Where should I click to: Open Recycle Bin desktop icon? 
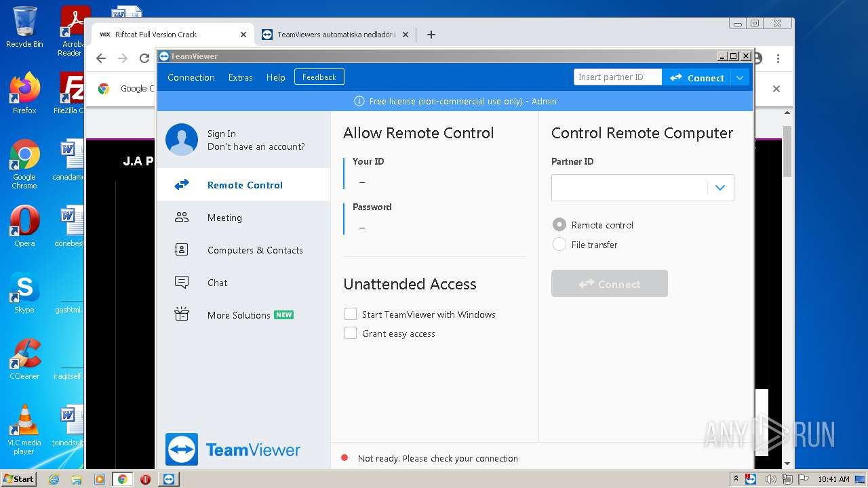pyautogui.click(x=24, y=28)
